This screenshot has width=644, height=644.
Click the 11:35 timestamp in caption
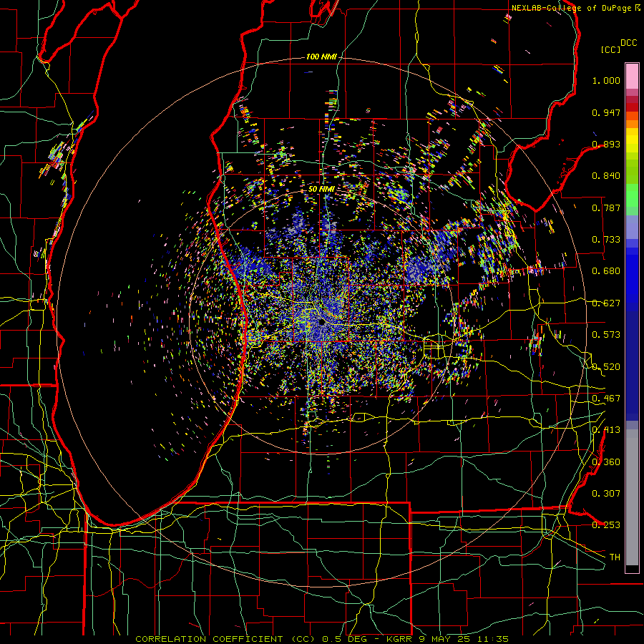coord(492,639)
